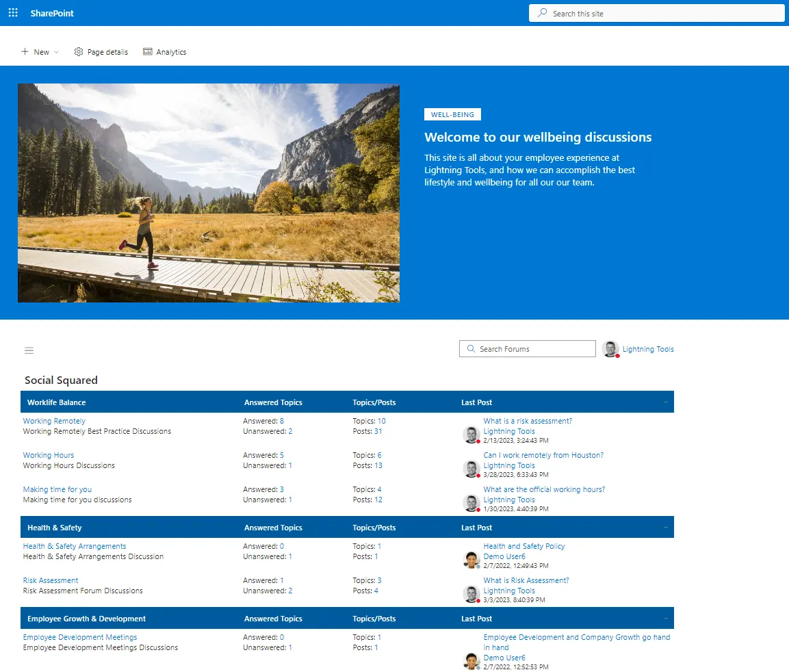This screenshot has width=789, height=672.
Task: Click the Social Squared hamburger menu icon
Action: (x=29, y=350)
